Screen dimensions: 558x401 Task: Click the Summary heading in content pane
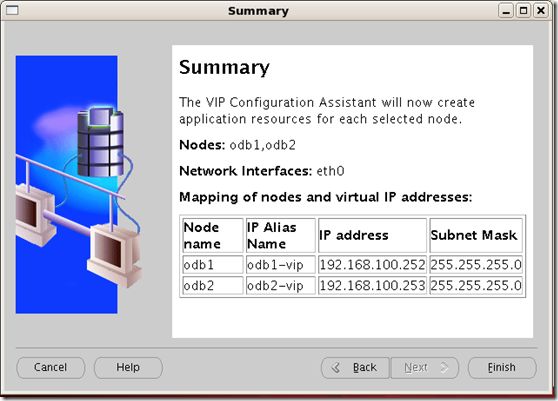[224, 67]
